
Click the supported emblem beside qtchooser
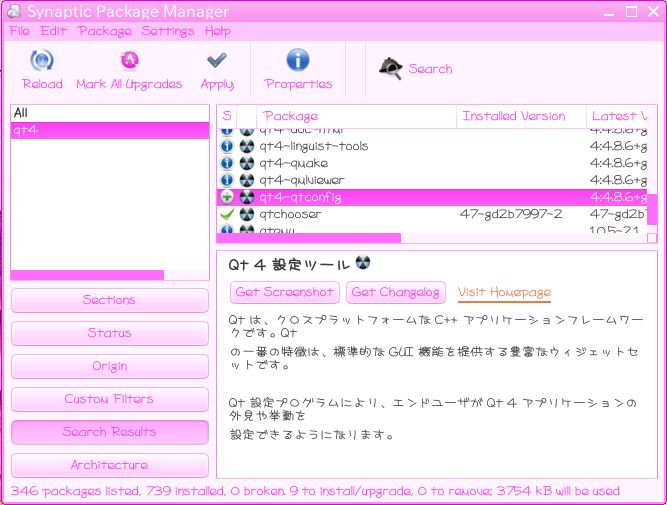247,214
